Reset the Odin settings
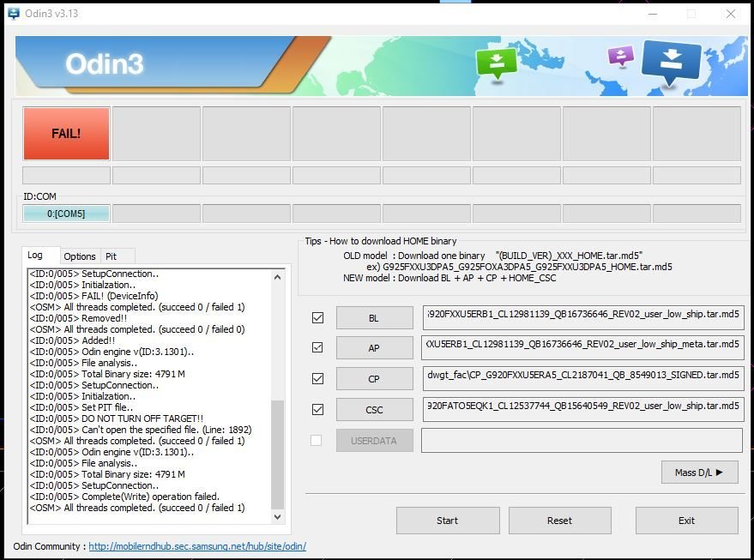 (x=560, y=521)
